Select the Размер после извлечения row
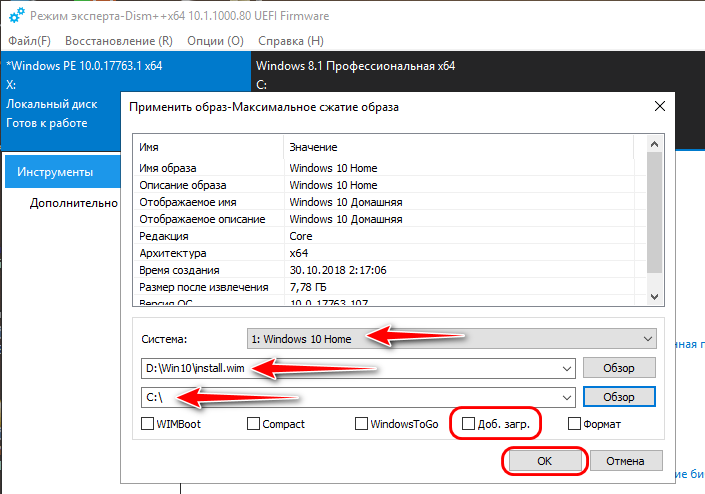 point(389,287)
